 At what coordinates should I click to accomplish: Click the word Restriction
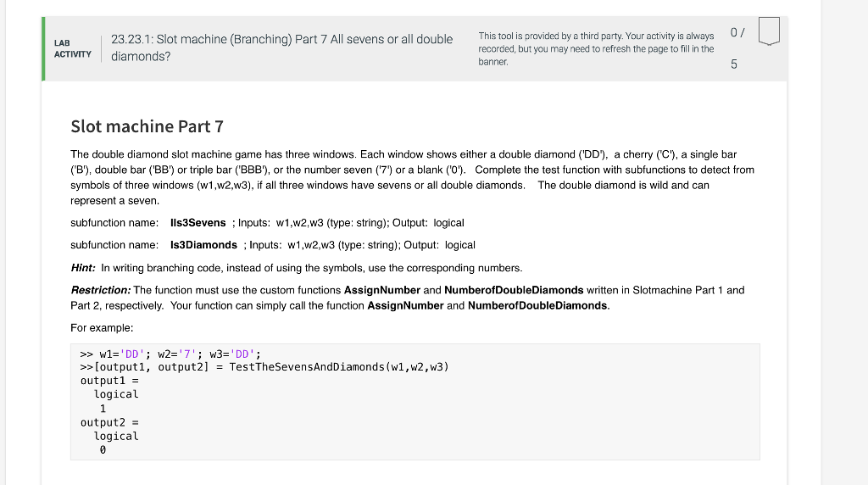[100, 290]
